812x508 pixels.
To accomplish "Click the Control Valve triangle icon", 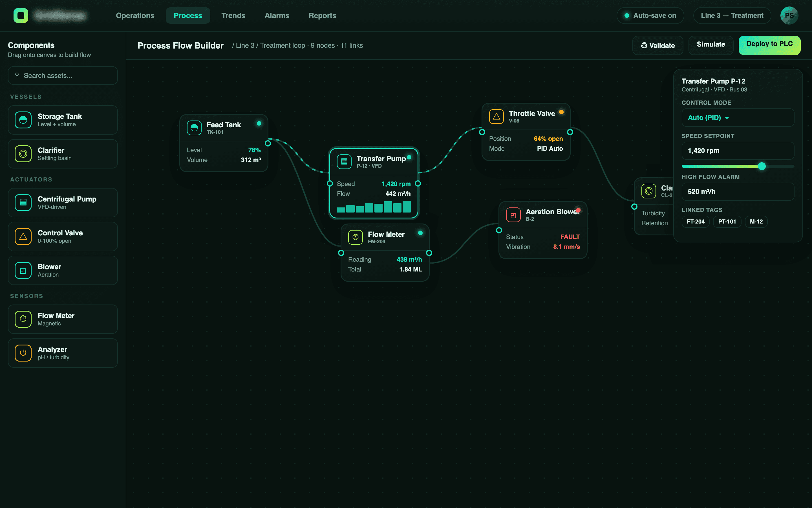I will (23, 237).
